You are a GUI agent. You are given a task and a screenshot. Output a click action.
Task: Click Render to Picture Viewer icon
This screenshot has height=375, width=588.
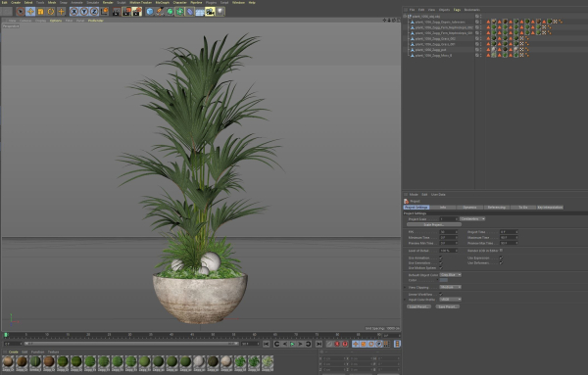[126, 12]
